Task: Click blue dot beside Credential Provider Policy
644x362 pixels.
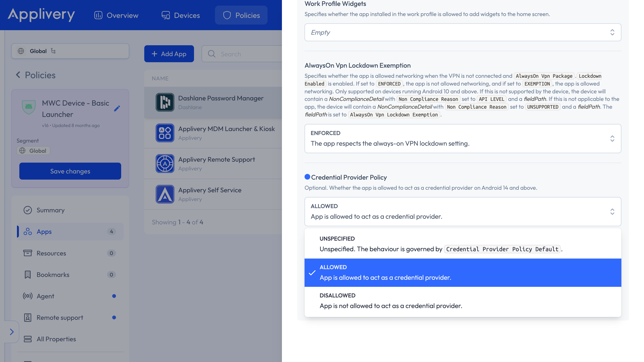Action: [307, 177]
